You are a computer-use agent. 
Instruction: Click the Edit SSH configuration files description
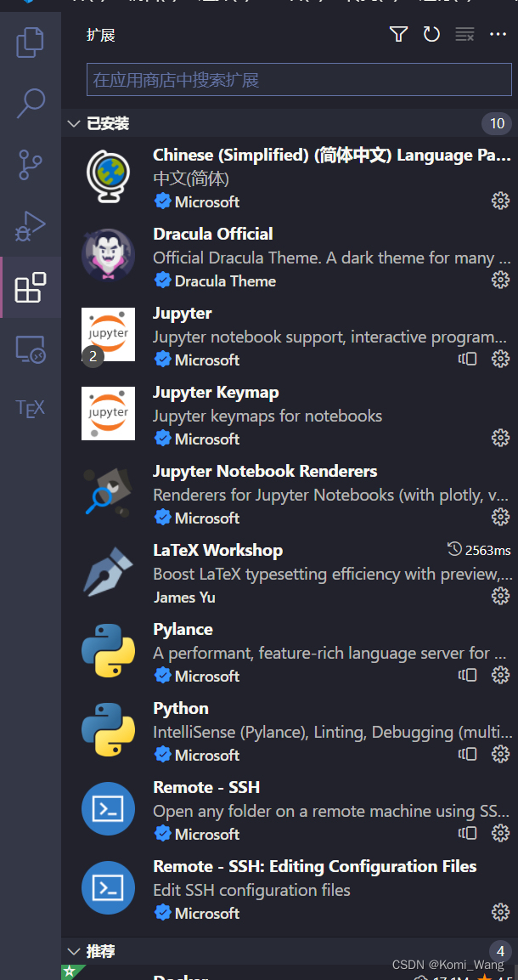(251, 890)
